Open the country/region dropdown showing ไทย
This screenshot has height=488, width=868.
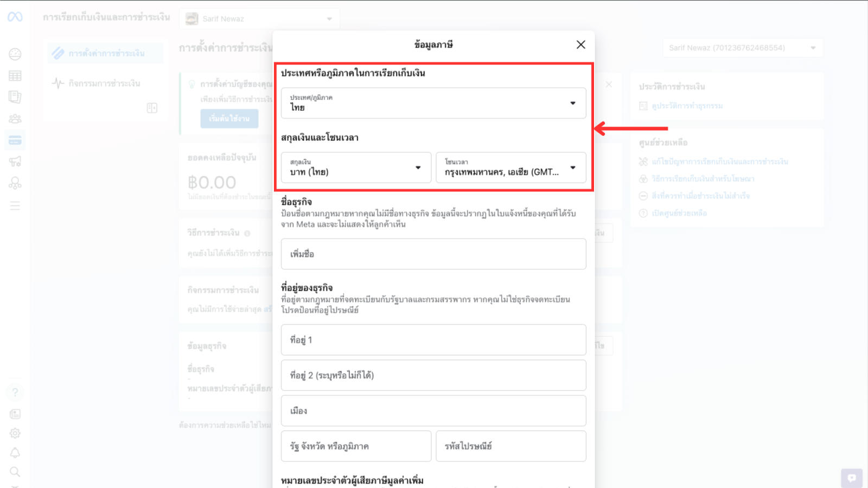[433, 103]
